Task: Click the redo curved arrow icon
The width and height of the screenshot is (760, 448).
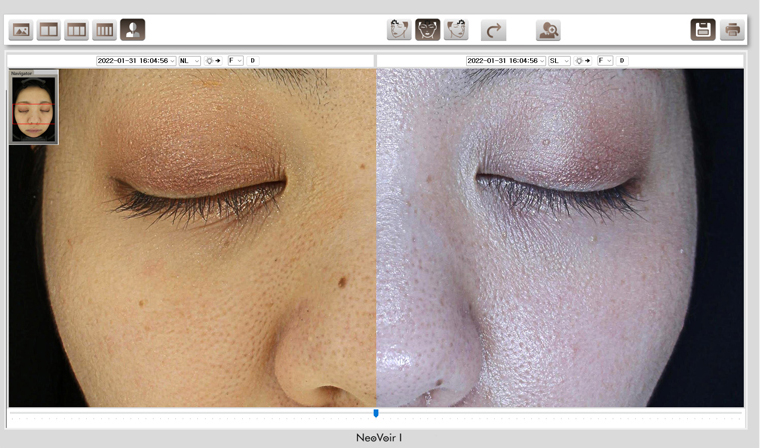Action: click(493, 30)
